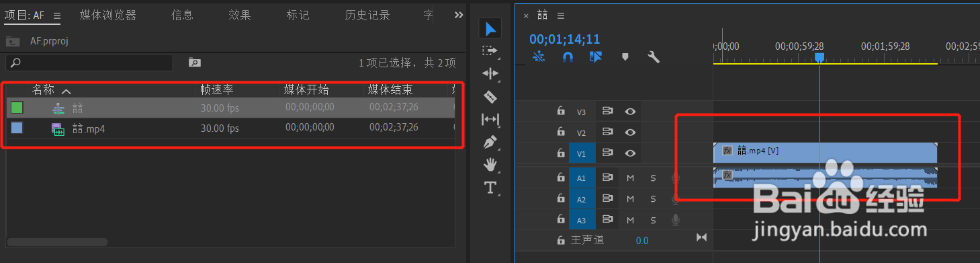Click blue label swatch of 詰.mp4
Image resolution: width=980 pixels, height=263 pixels.
tap(17, 128)
